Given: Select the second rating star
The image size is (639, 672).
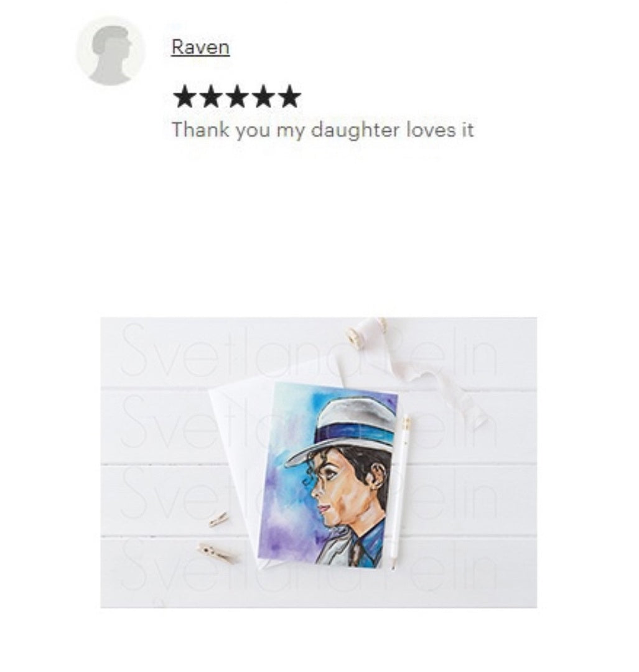Looking at the screenshot, I should click(x=212, y=96).
